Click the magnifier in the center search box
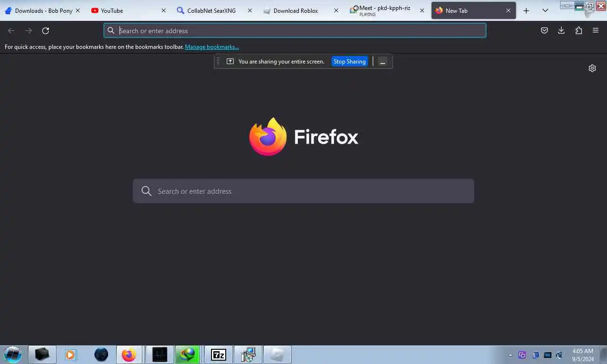 147,191
